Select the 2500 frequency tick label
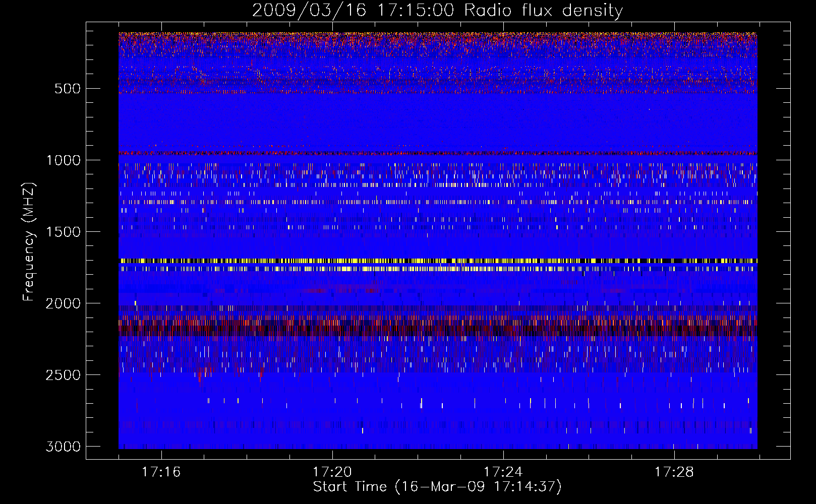 point(63,375)
